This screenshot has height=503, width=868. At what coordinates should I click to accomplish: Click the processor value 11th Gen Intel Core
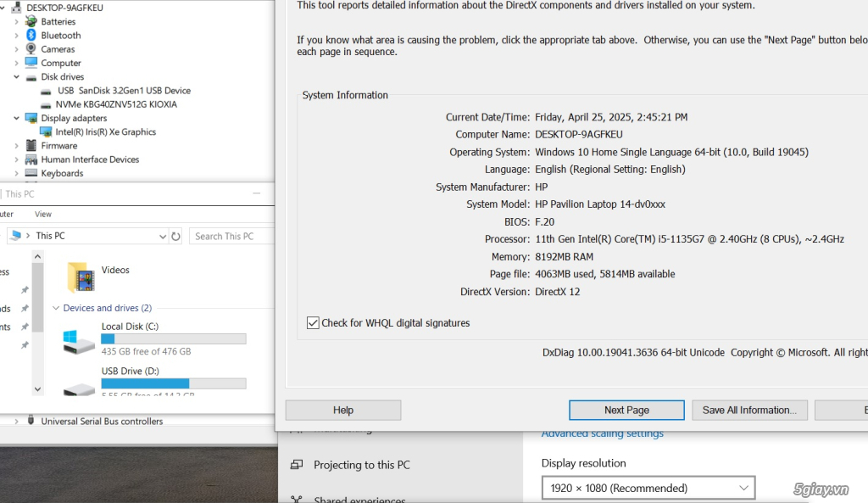coord(689,239)
